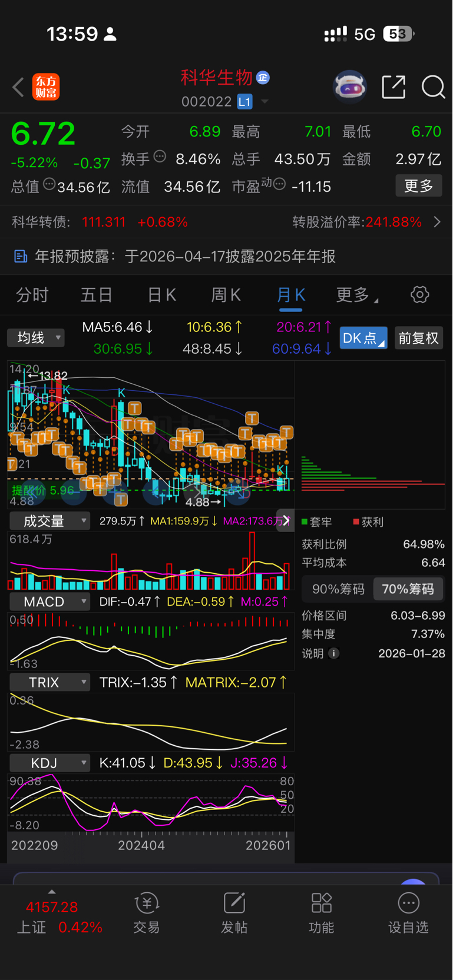Open the 功能 functions menu
Screen dimensions: 453x980
tap(321, 913)
